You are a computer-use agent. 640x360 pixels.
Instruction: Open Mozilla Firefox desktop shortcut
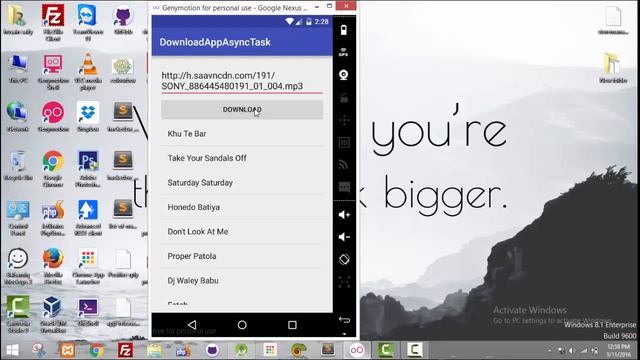tap(53, 266)
